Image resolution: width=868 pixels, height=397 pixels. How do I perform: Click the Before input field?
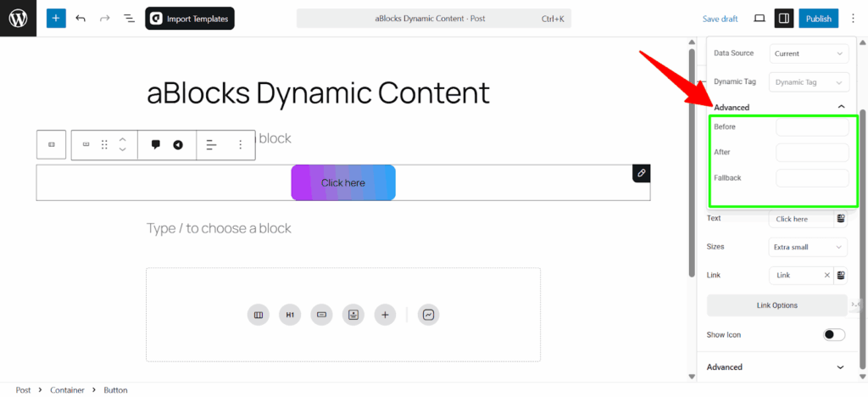tap(812, 126)
